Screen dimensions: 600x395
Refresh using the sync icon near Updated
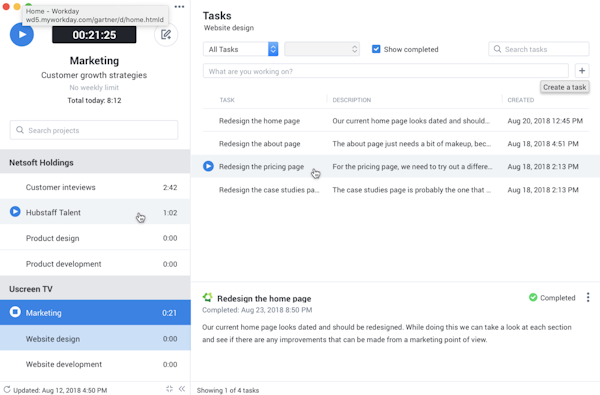click(7, 390)
